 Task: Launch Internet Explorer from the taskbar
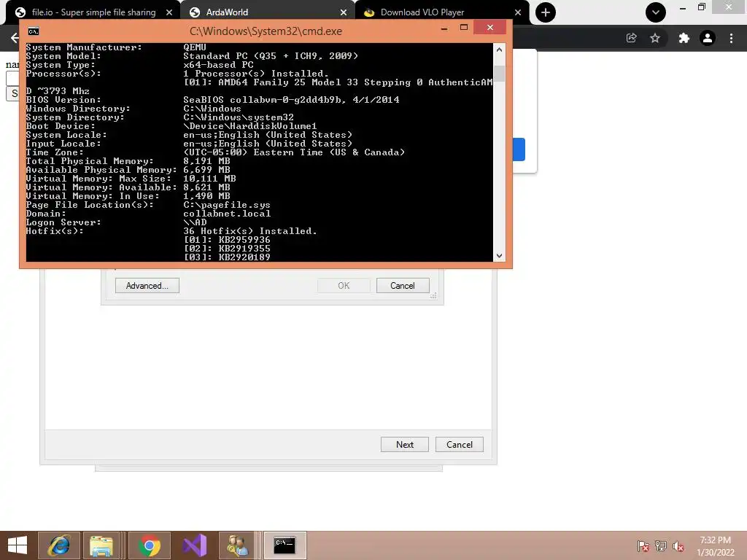click(x=59, y=545)
